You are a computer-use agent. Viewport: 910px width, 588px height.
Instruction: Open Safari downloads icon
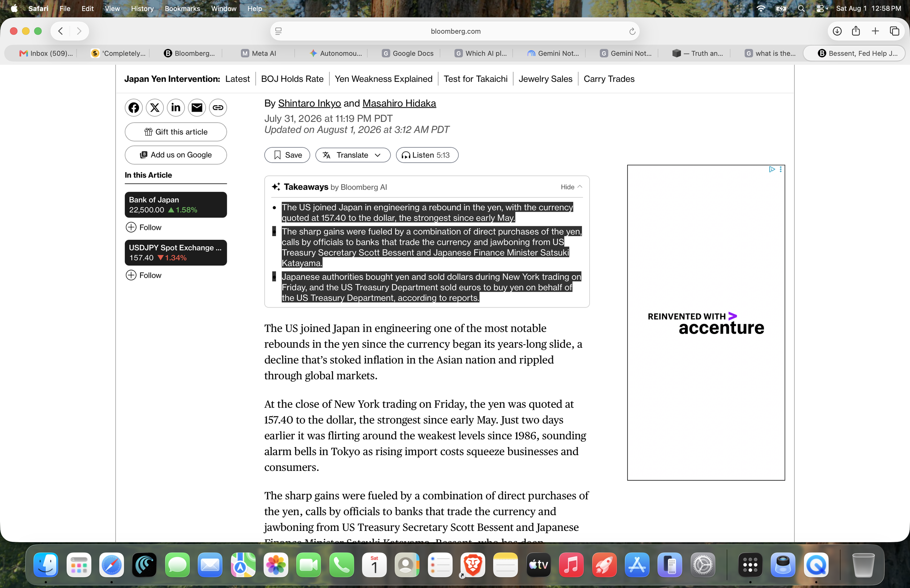837,31
